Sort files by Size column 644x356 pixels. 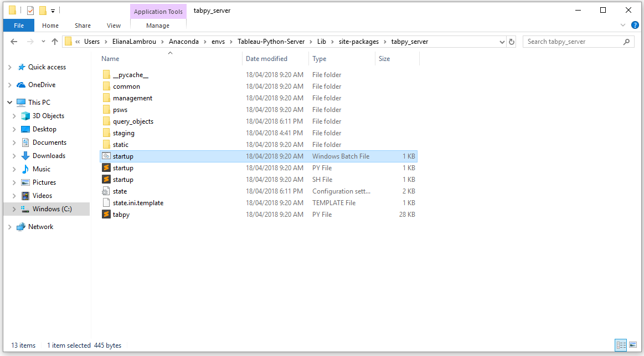click(397, 58)
